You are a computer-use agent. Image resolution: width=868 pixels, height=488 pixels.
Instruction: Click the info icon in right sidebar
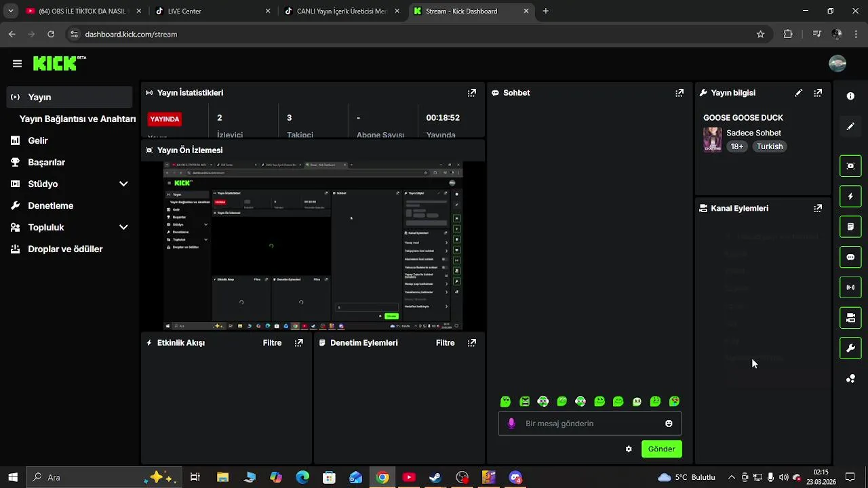click(x=850, y=96)
